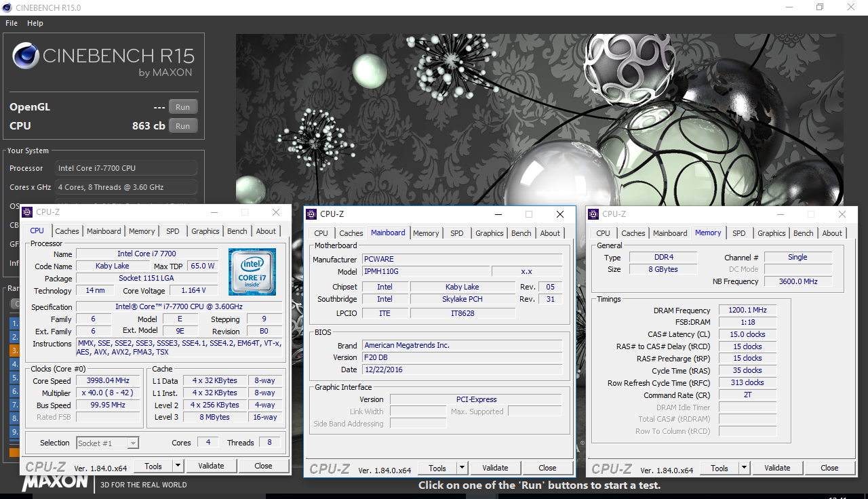Click Validate button in CPU window
The height and width of the screenshot is (499, 868).
(211, 466)
